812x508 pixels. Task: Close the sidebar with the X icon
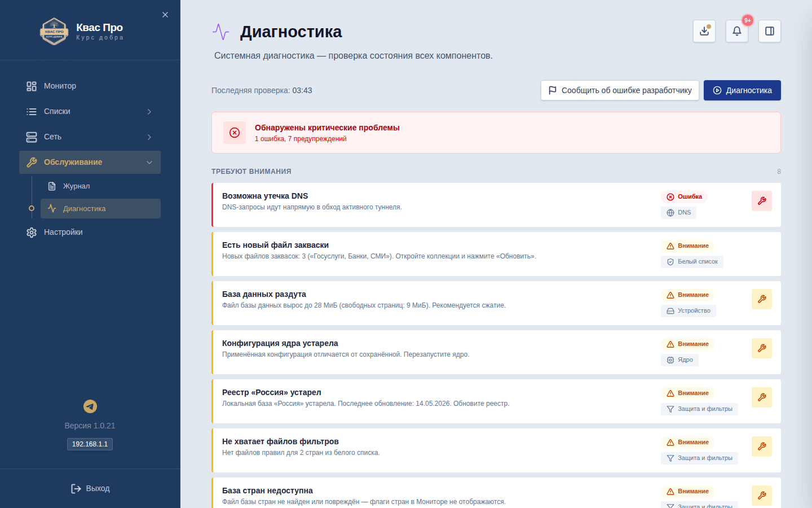[165, 15]
